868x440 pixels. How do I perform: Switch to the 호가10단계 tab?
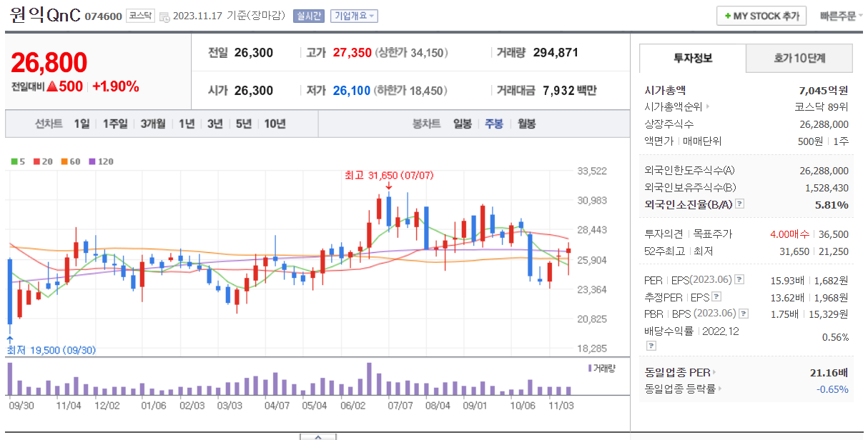pyautogui.click(x=799, y=59)
